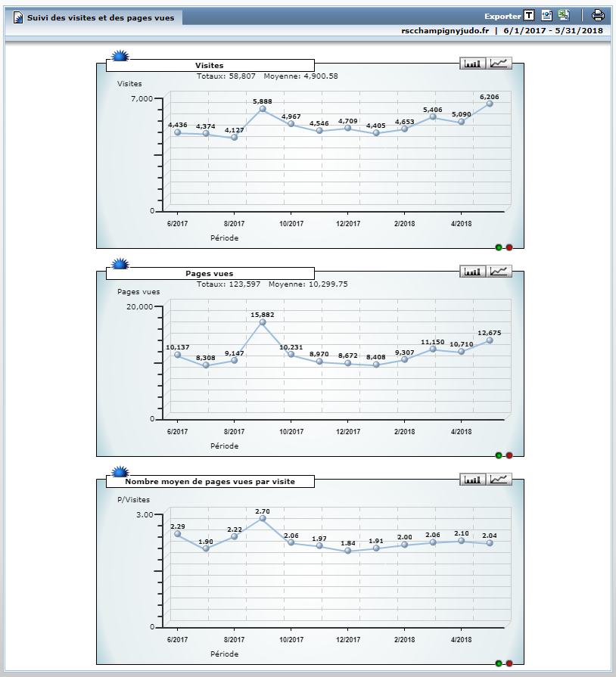Export report to Outlook-style document icon
The image size is (616, 677).
click(546, 16)
